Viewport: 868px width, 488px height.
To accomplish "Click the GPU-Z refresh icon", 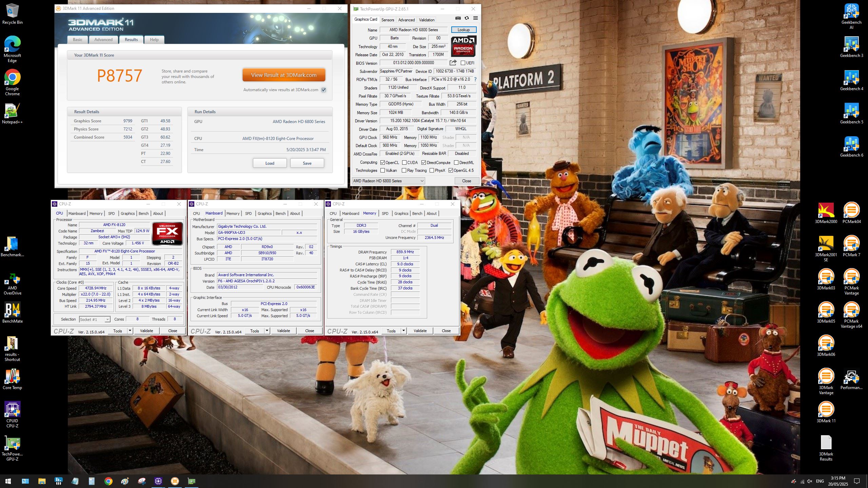I will [467, 18].
